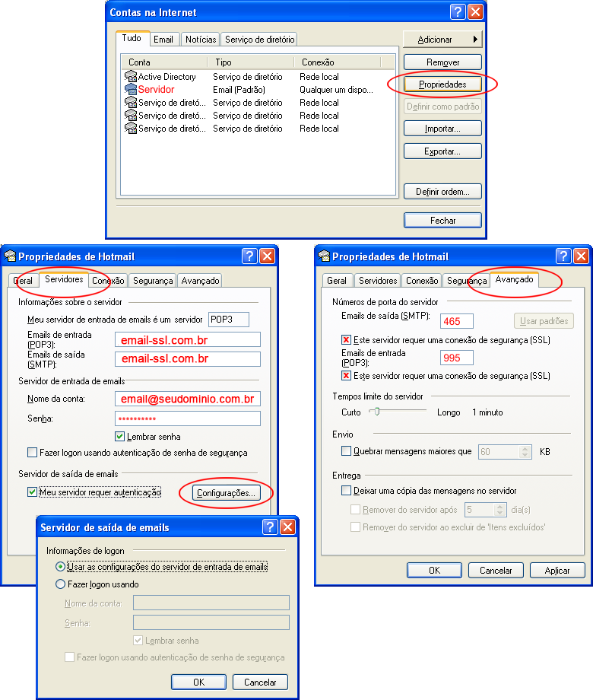Viewport: 593px width, 700px height.
Task: Click the POP3 incoming server field
Action: tap(188, 339)
